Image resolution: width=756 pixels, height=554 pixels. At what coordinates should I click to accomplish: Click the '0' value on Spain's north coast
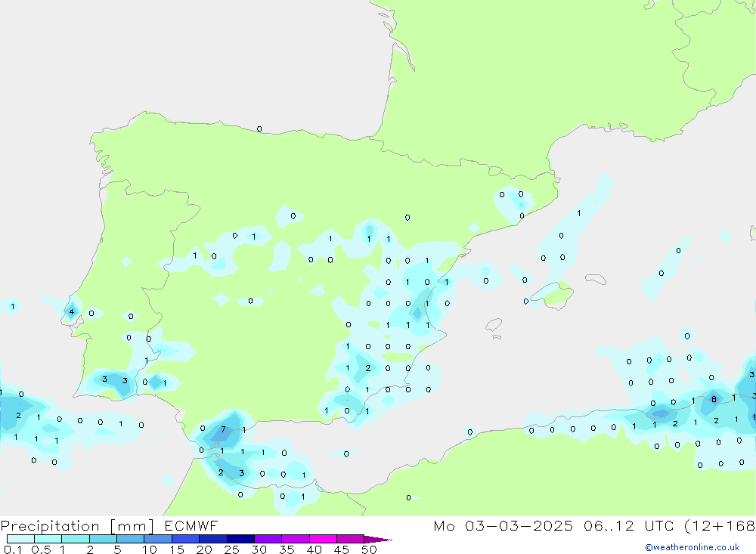click(259, 128)
